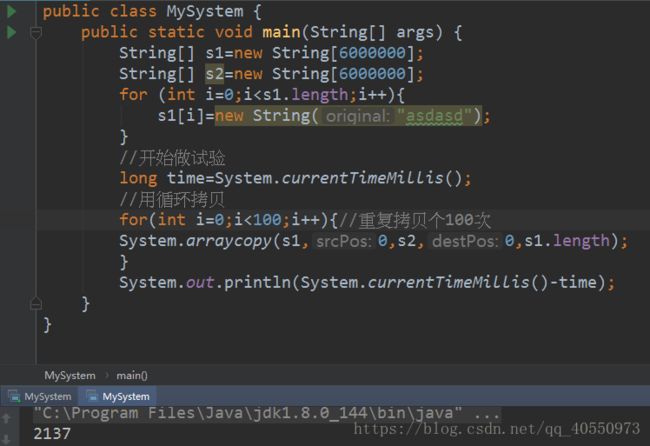
Task: Click the main method name in code
Action: (x=281, y=32)
